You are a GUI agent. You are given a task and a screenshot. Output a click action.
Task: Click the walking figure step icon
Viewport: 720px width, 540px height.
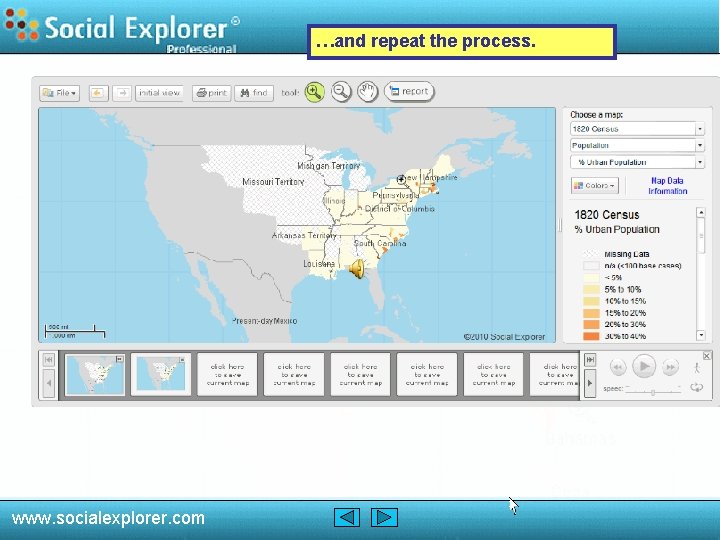tap(697, 367)
